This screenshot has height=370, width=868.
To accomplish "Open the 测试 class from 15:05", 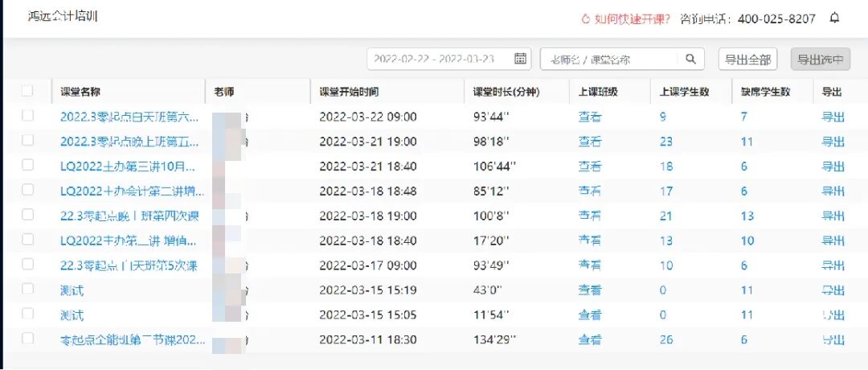I will tap(72, 315).
